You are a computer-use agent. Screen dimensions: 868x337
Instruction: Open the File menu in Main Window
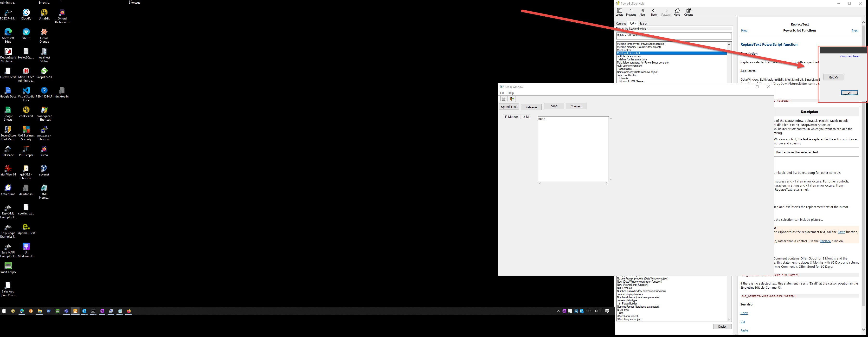pyautogui.click(x=502, y=93)
